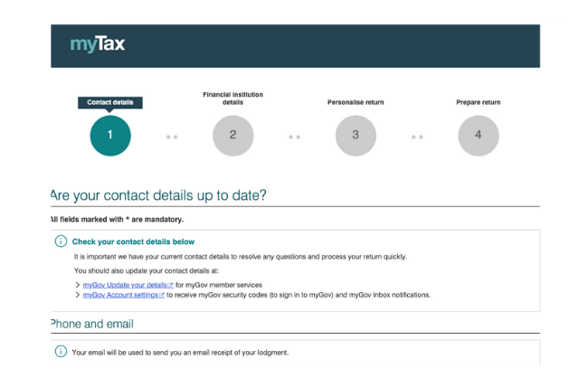Click the Phone and email section heading
Screen dimensions: 588x388
click(x=92, y=324)
